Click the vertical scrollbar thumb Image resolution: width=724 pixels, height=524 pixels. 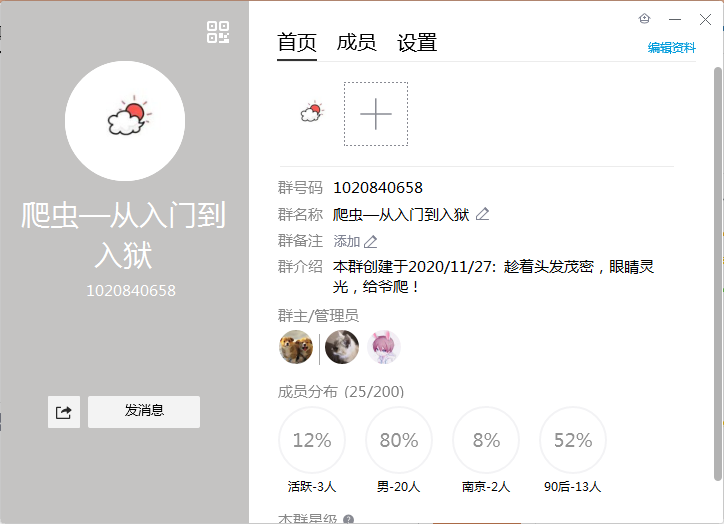[718, 274]
